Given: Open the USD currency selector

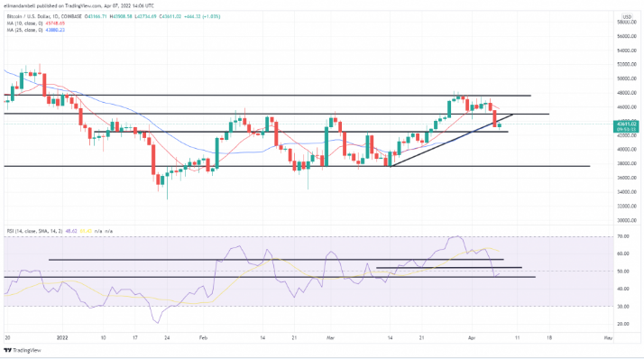Looking at the screenshot, I should click(x=627, y=17).
